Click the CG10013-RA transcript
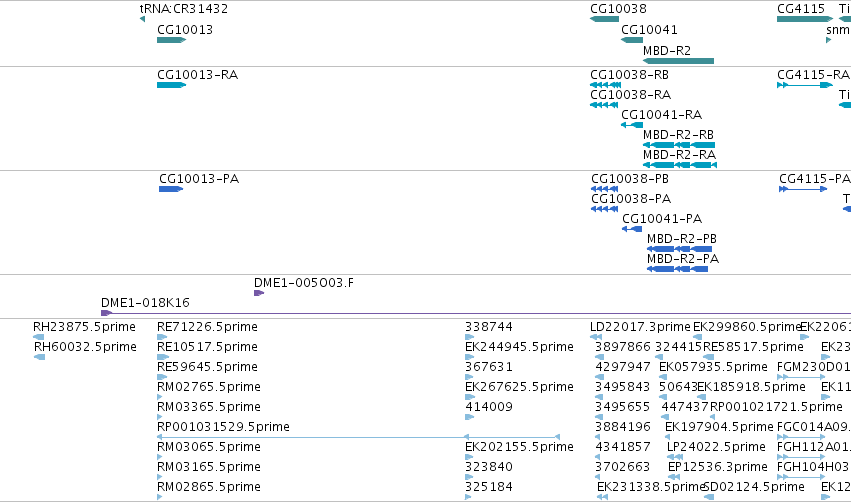The image size is (851, 502). pos(172,85)
